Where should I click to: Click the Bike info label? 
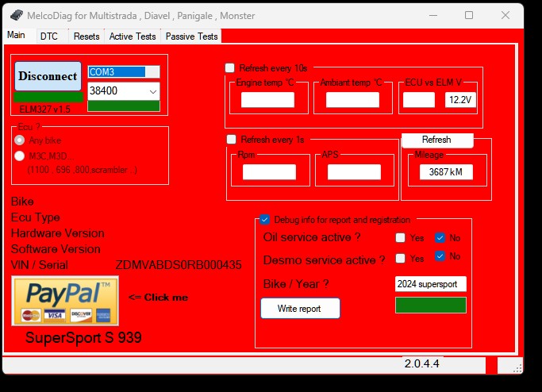(x=22, y=202)
